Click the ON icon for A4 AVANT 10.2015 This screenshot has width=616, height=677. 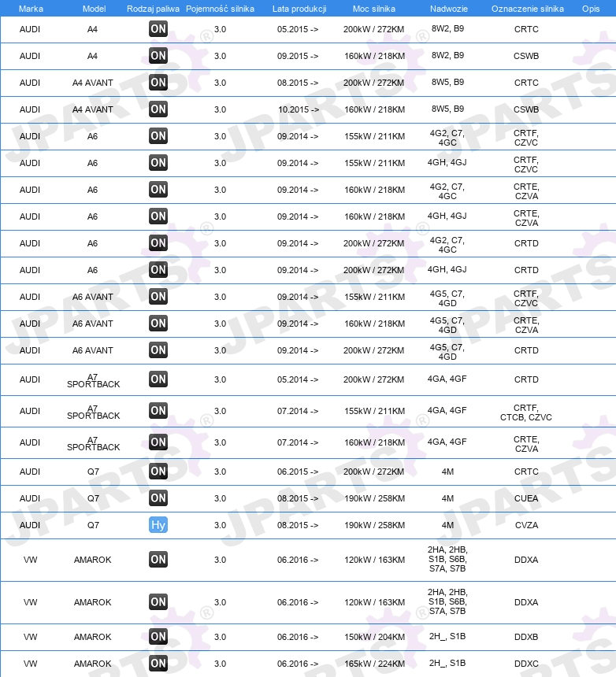(158, 109)
